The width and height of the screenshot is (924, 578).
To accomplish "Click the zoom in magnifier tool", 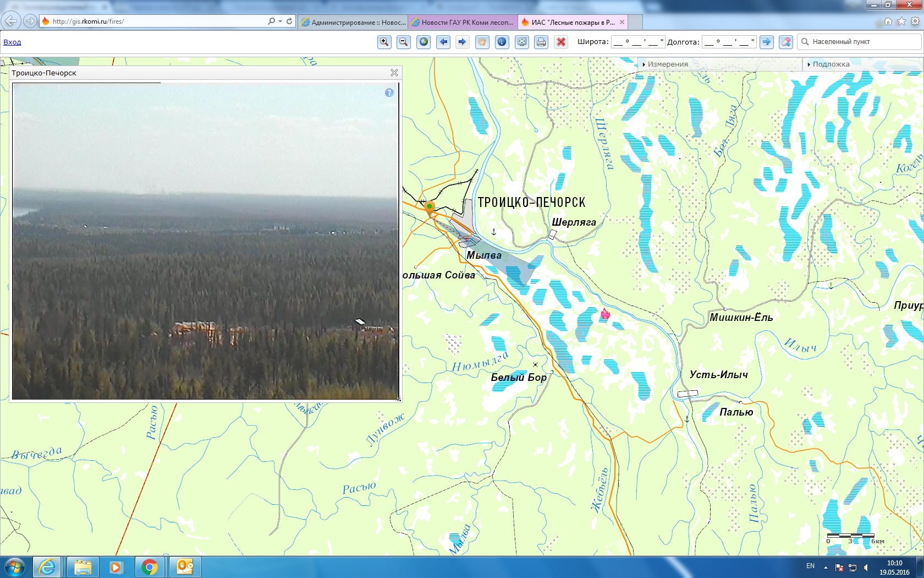I will tap(384, 42).
